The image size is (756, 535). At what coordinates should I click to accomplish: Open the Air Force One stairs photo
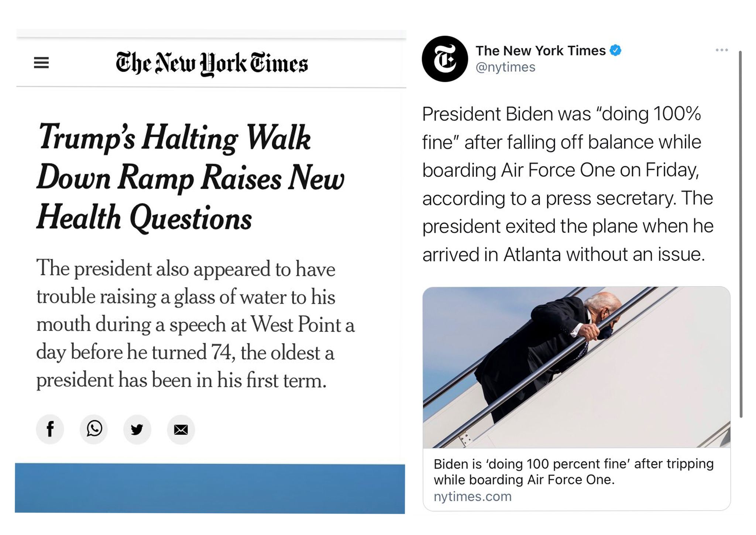[576, 367]
